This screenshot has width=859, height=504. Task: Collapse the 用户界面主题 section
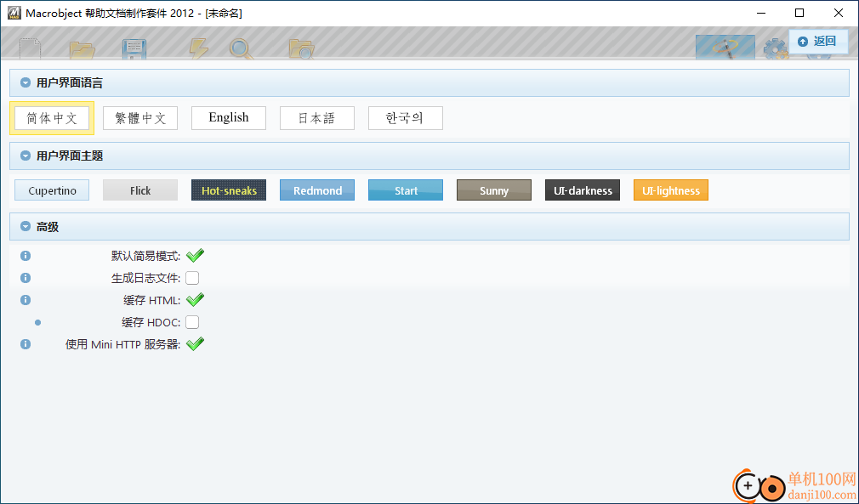click(x=26, y=156)
